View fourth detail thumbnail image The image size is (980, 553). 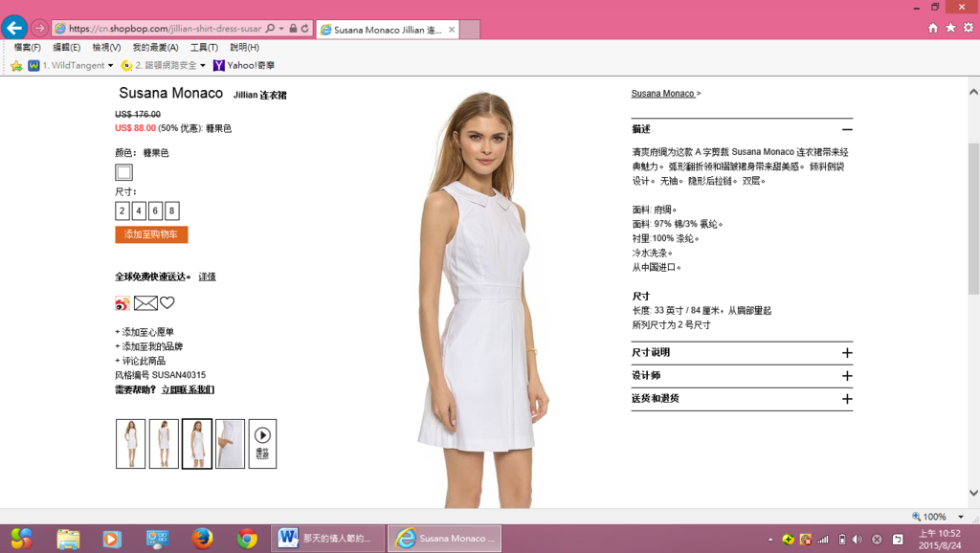[230, 444]
